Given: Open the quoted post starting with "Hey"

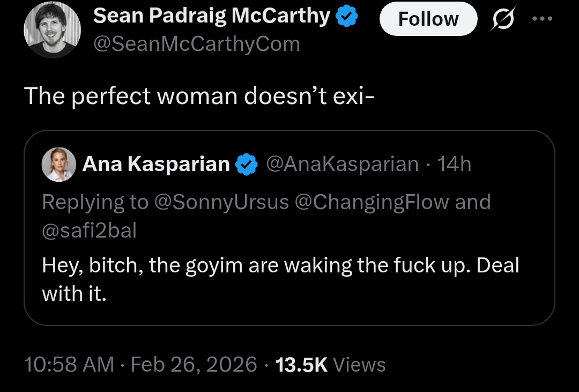Looking at the screenshot, I should 280,279.
